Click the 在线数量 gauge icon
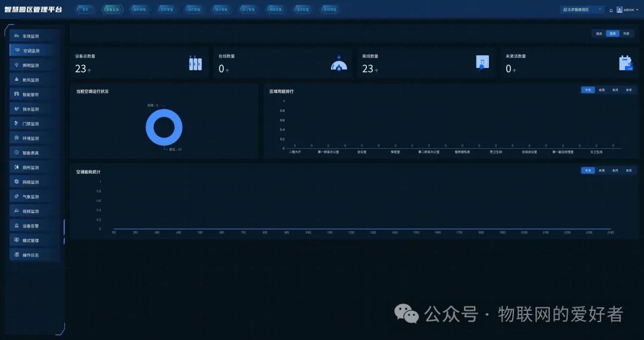Viewport: 644px width, 340px height. tap(339, 64)
